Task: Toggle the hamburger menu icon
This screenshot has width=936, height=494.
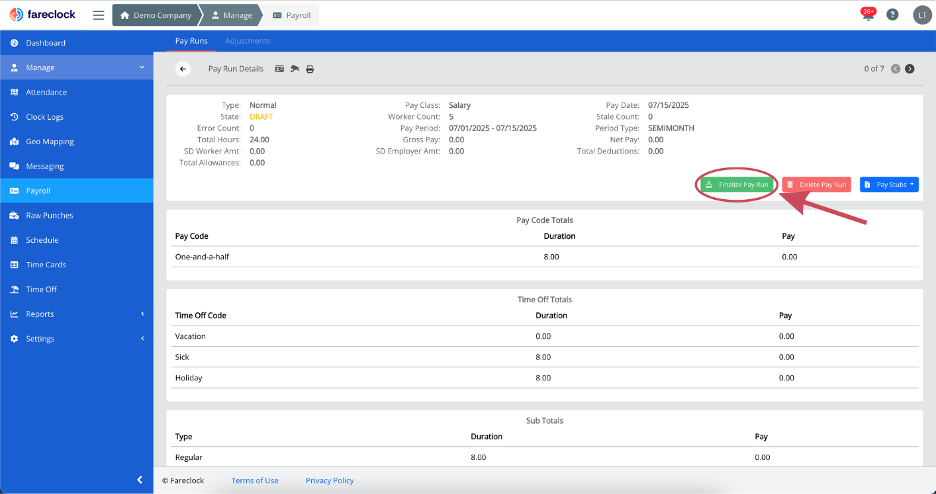Action: coord(98,16)
